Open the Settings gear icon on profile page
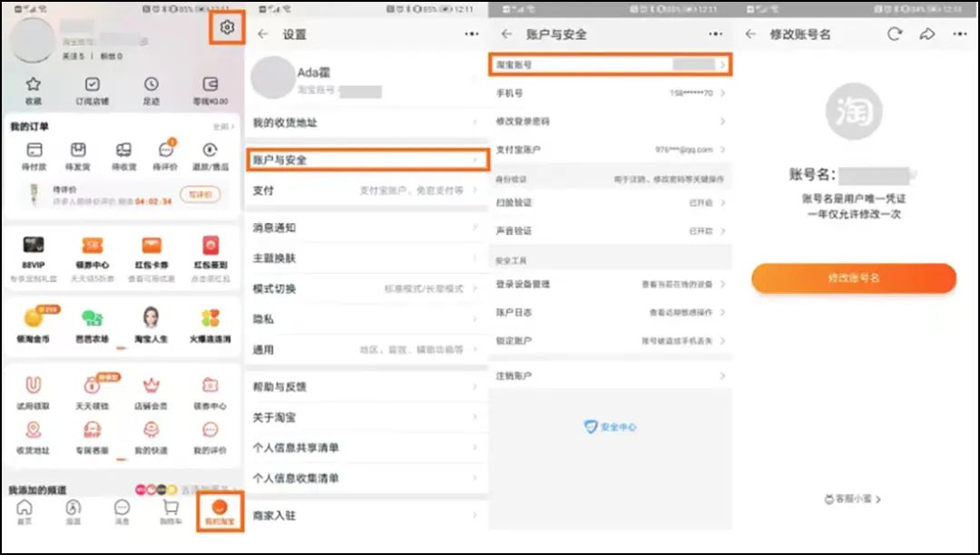 coord(227,28)
